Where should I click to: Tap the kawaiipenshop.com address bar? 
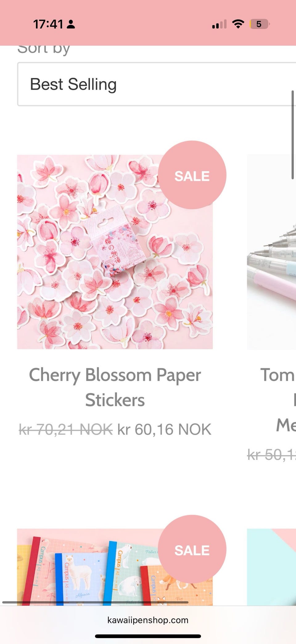click(x=148, y=620)
